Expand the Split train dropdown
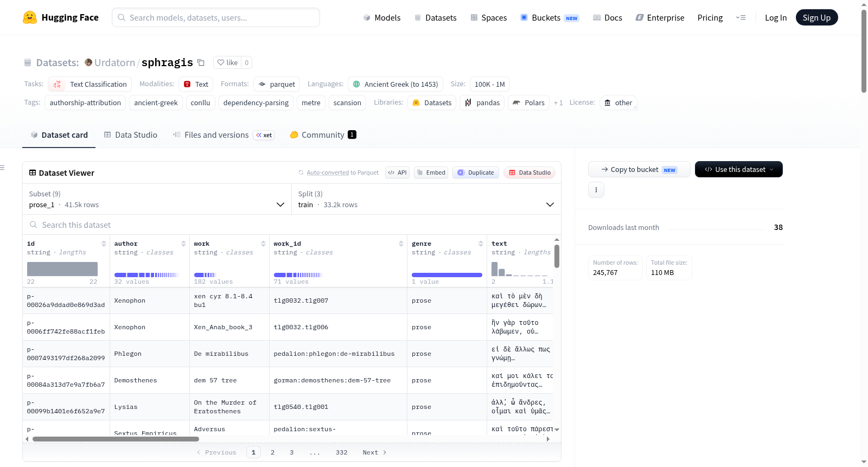 tap(426, 199)
